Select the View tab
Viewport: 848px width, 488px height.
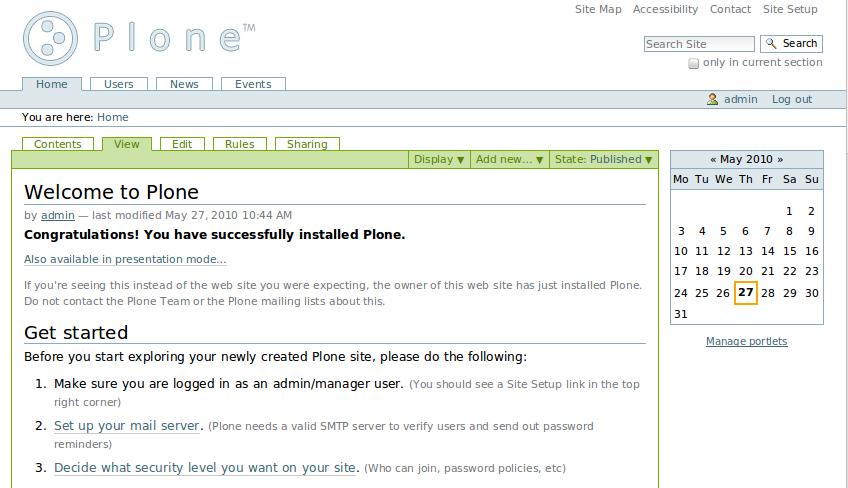click(x=127, y=144)
